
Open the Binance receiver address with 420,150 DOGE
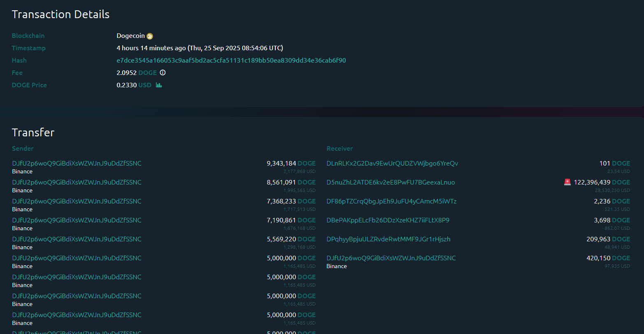[391, 258]
